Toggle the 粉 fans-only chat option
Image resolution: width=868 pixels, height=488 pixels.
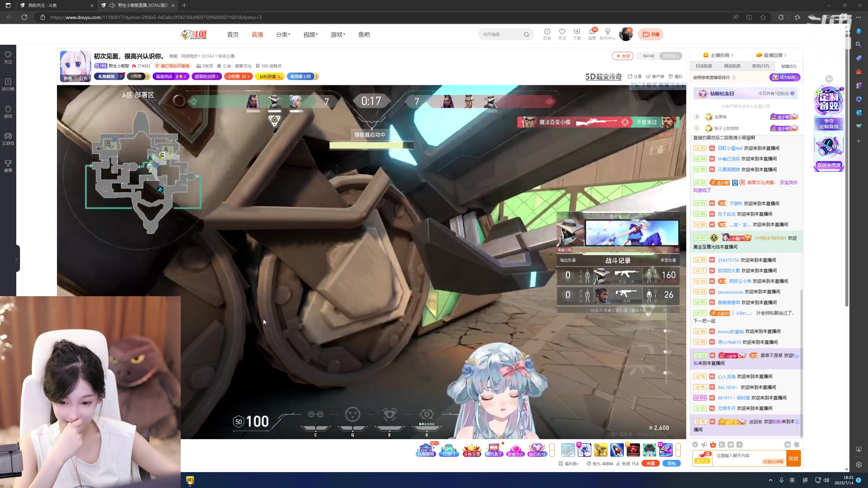pos(722,444)
